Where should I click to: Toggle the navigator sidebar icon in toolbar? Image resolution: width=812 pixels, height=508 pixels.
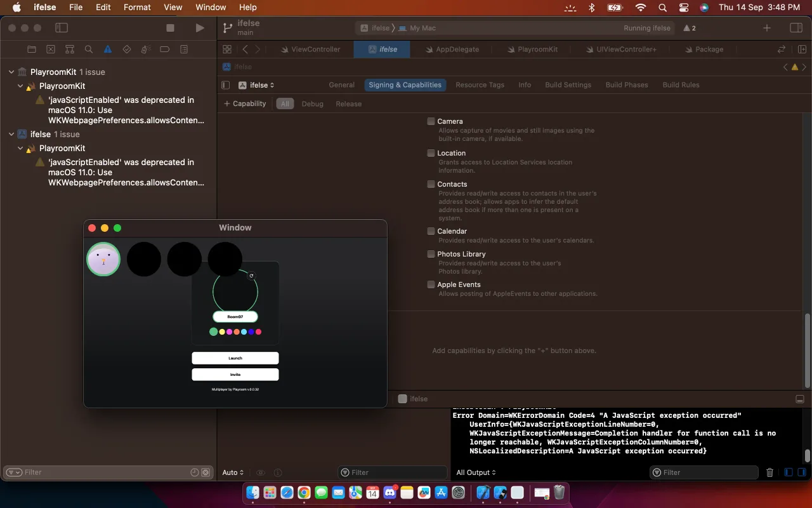click(62, 28)
